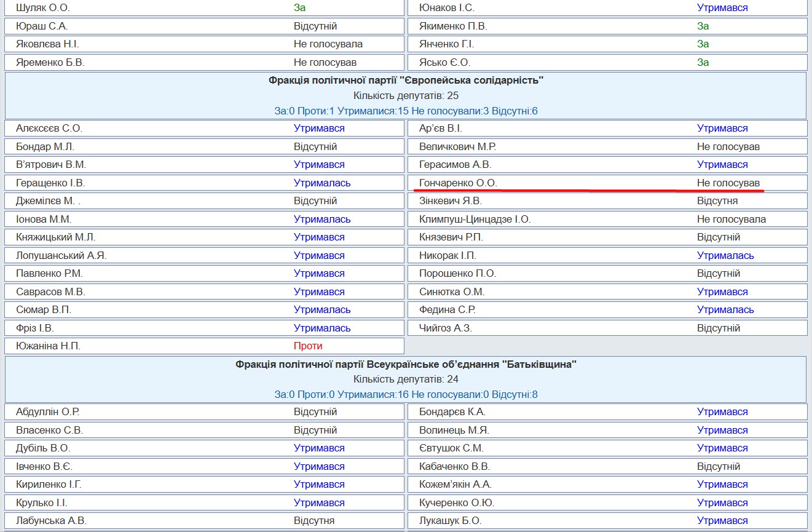Select the "Відсутній" status of Бондар М.Л.

tap(315, 147)
